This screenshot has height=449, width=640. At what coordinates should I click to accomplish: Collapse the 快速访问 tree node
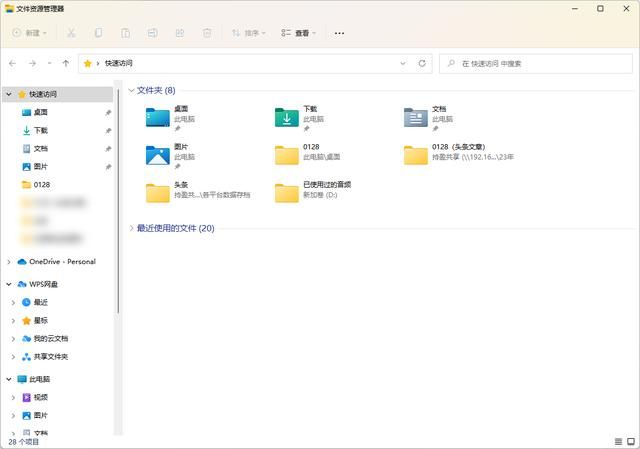pos(9,94)
